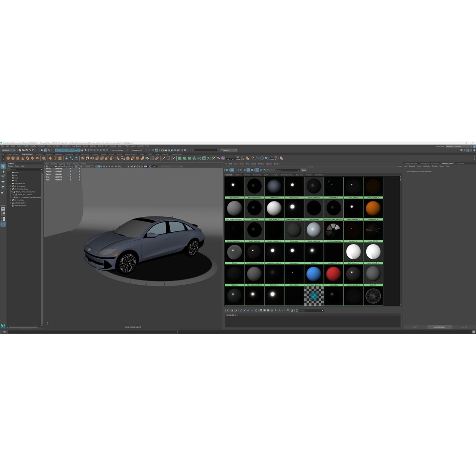The image size is (476, 476).
Task: Create a polygon torus from shelf
Action: pyautogui.click(x=28, y=158)
